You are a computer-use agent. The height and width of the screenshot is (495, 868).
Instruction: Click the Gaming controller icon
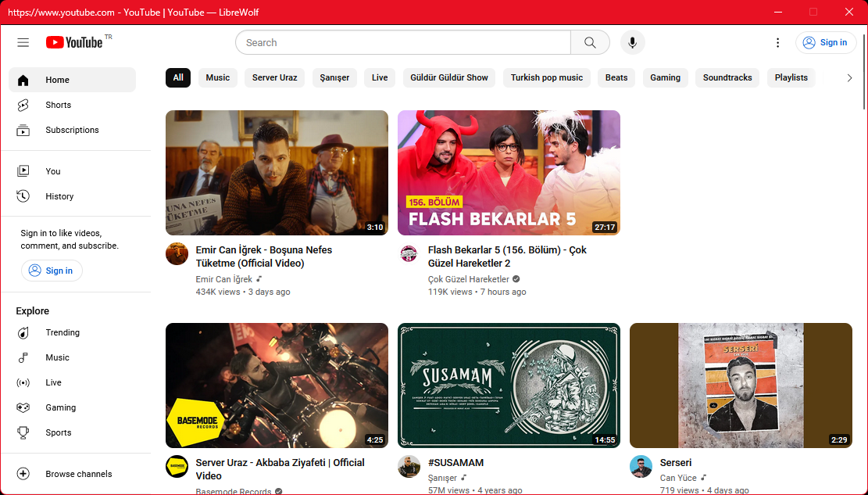tap(23, 407)
